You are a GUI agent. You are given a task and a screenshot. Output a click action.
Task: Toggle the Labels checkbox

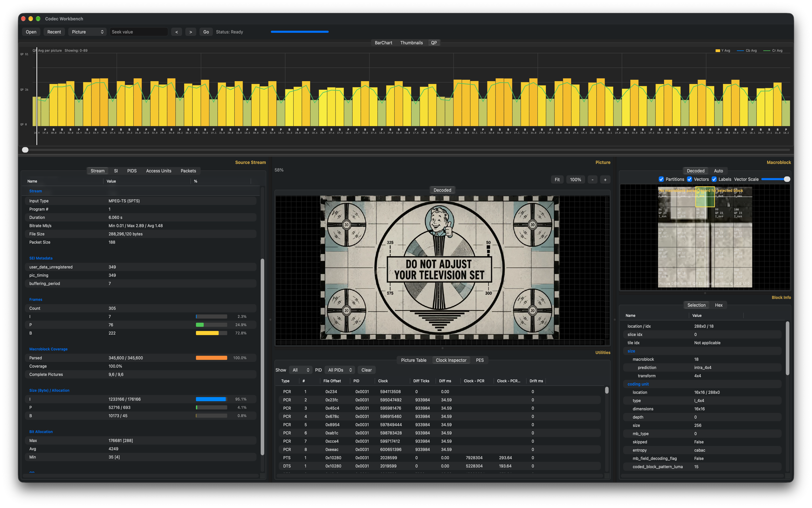(x=714, y=179)
